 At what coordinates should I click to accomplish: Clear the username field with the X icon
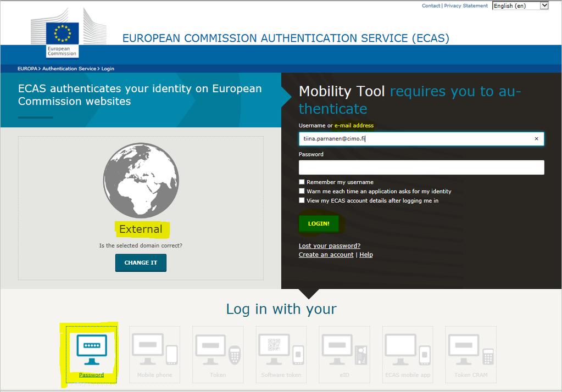point(537,139)
